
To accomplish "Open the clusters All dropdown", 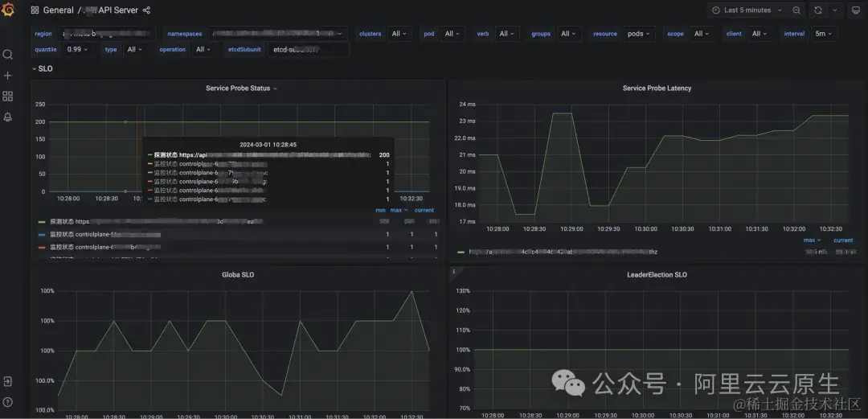I will (399, 34).
